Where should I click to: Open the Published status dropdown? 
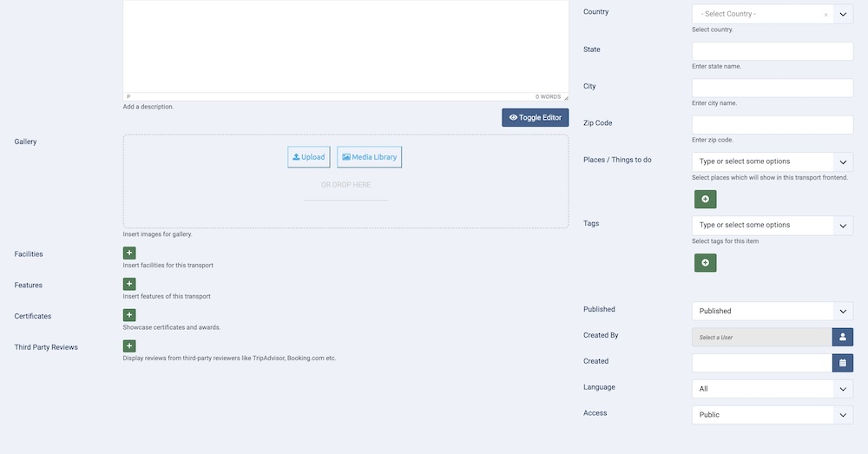click(x=772, y=311)
